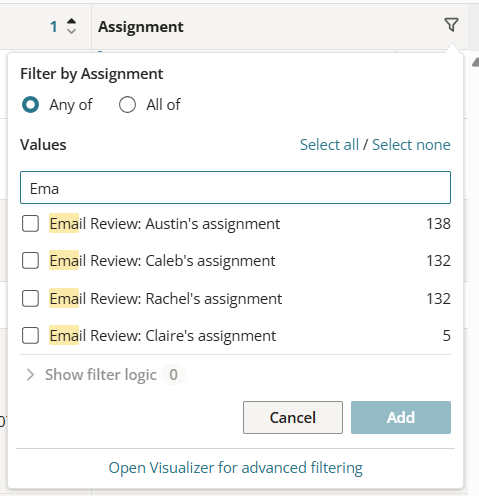Check Email Review: Caleb's assignment box
Viewport: 479px width, 496px height.
coord(30,260)
